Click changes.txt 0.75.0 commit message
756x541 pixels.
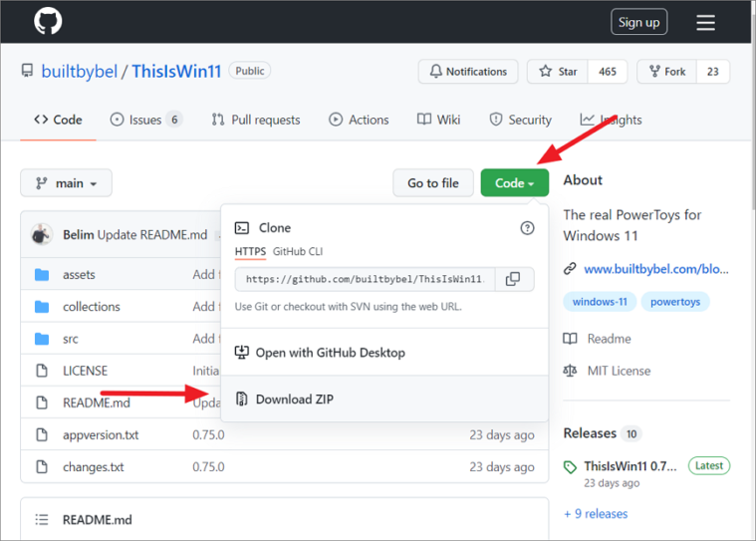tap(209, 467)
